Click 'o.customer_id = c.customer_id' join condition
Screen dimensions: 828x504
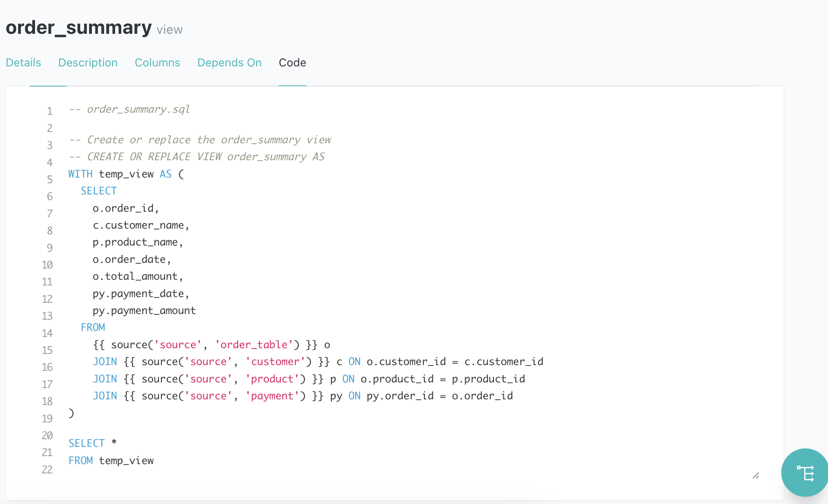coord(455,361)
